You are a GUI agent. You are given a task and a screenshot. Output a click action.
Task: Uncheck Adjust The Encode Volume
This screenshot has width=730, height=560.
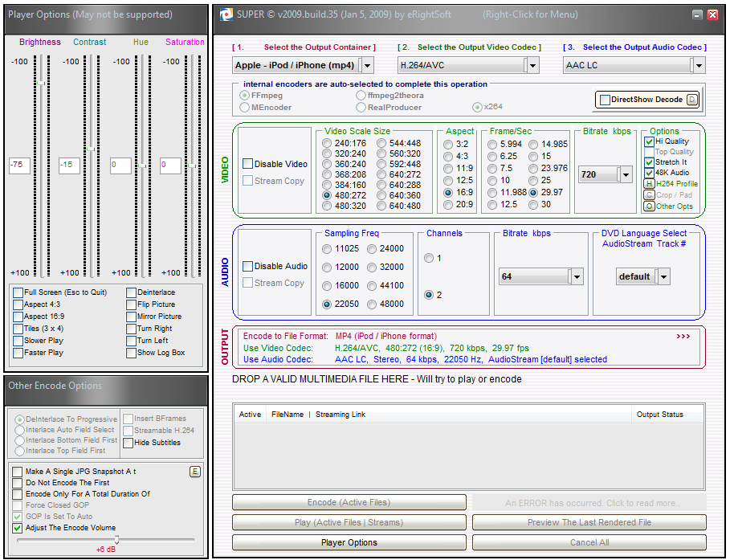(17, 528)
